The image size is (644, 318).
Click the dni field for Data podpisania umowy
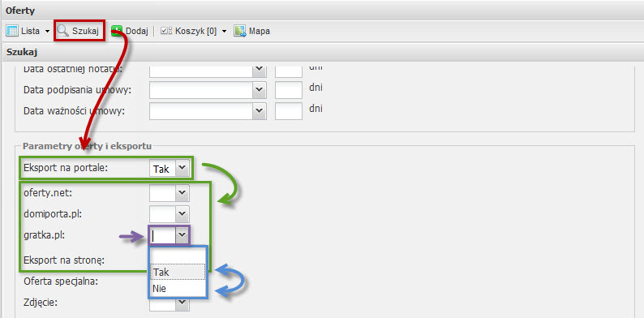(289, 90)
